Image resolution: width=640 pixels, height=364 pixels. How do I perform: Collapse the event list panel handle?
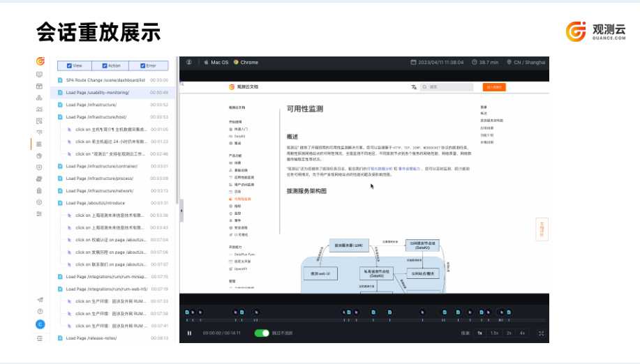click(181, 211)
